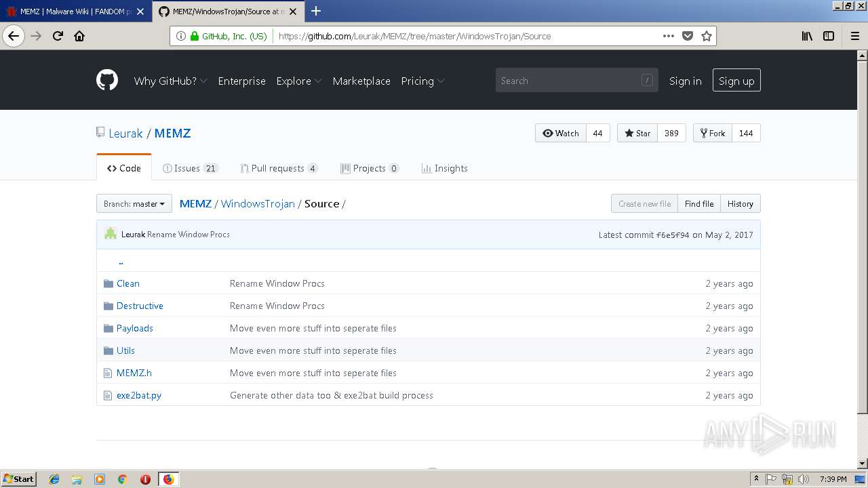The height and width of the screenshot is (488, 868).
Task: Open Chrome from the taskbar
Action: click(x=123, y=479)
